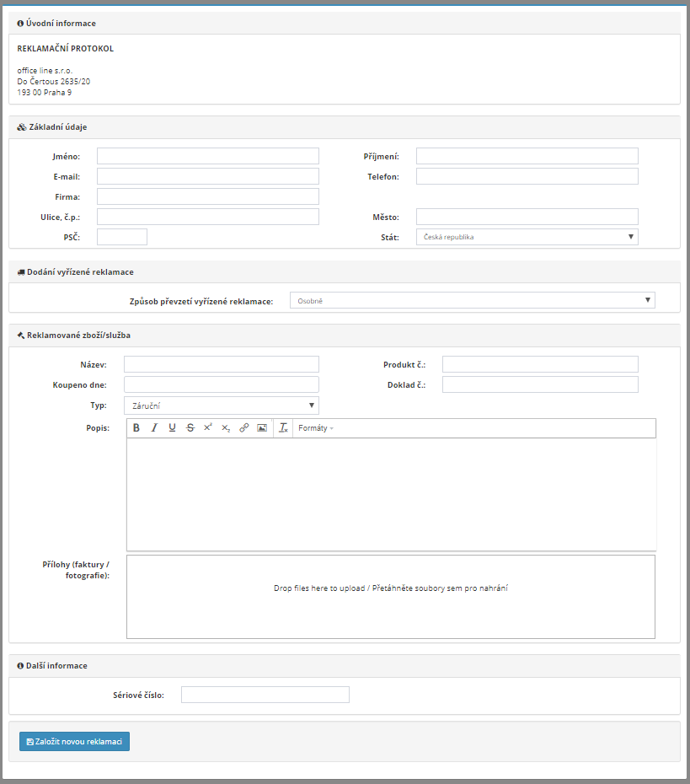Focus the E-mail text field
Image resolution: width=690 pixels, height=784 pixels.
coord(207,176)
